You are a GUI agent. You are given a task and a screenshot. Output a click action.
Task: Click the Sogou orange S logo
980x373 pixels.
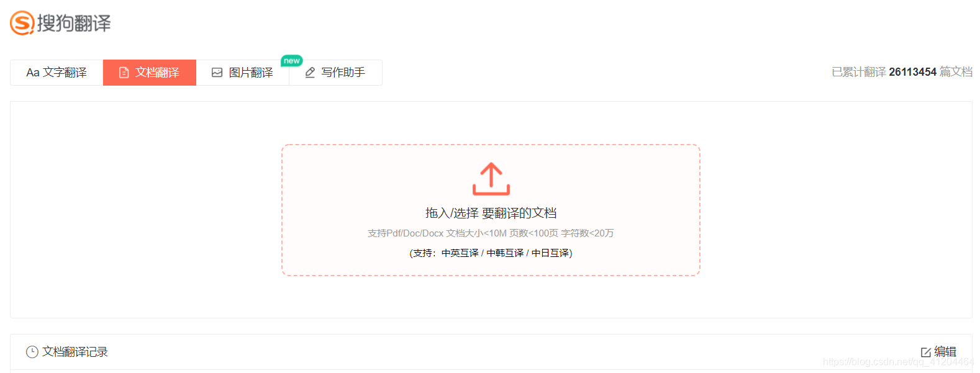(x=22, y=23)
